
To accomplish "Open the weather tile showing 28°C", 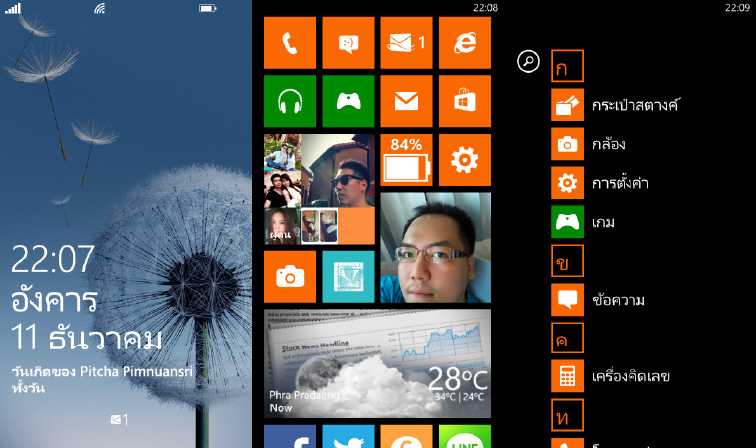I will coord(377,363).
